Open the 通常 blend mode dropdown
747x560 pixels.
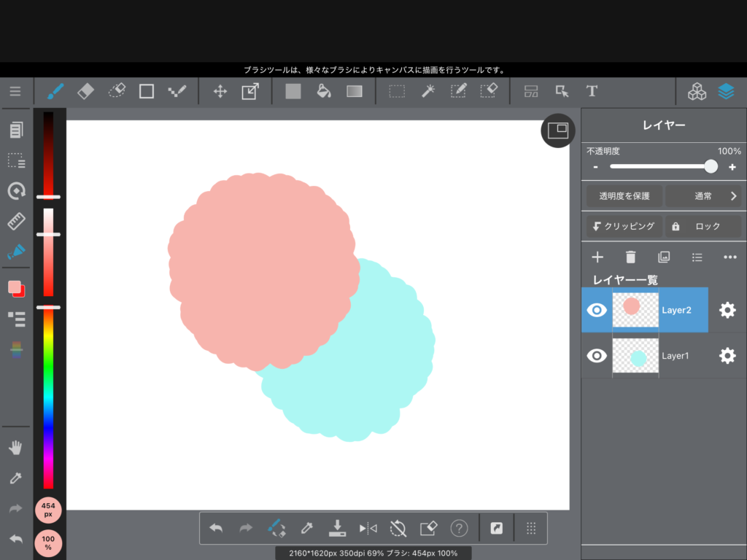pyautogui.click(x=703, y=196)
